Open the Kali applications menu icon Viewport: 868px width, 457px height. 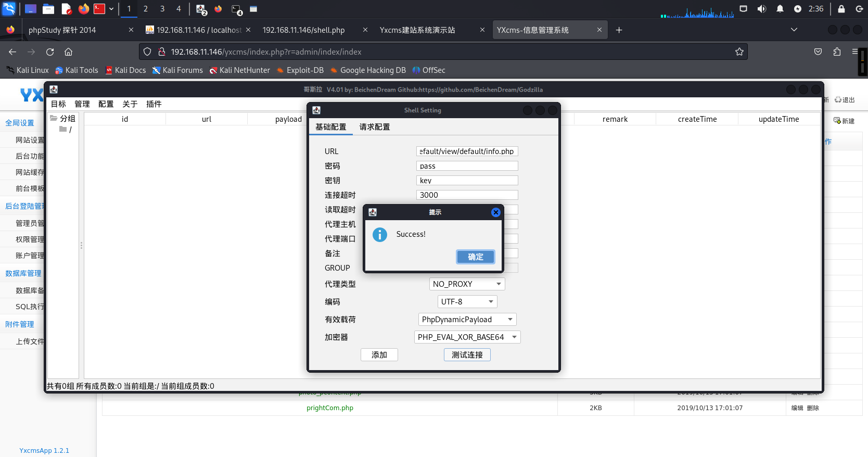(x=9, y=9)
